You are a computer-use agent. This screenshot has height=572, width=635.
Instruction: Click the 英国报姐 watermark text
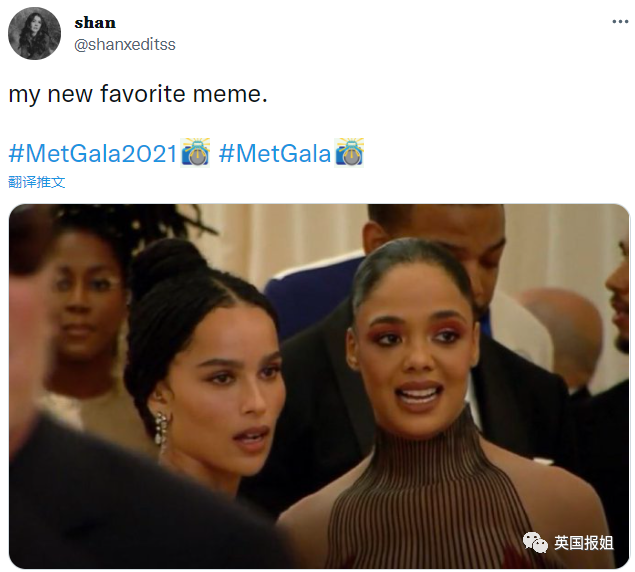(x=584, y=543)
